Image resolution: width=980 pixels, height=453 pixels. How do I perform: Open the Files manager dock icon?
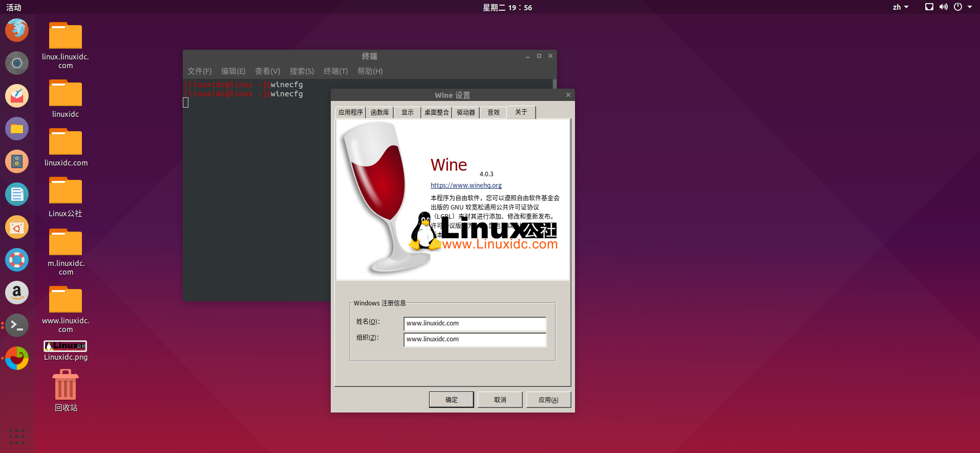point(17,129)
